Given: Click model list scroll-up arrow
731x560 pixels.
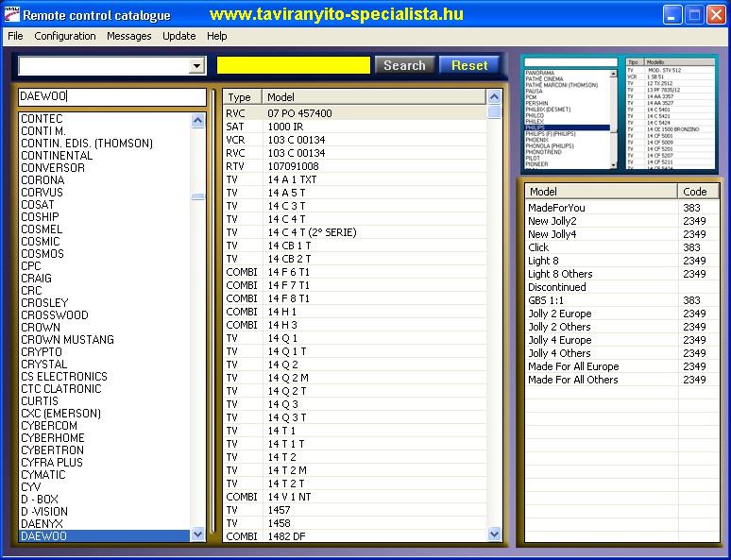Looking at the screenshot, I should (494, 96).
